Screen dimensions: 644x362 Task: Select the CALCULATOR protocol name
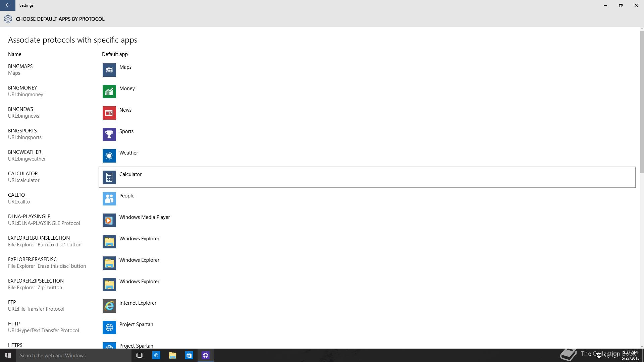(23, 174)
